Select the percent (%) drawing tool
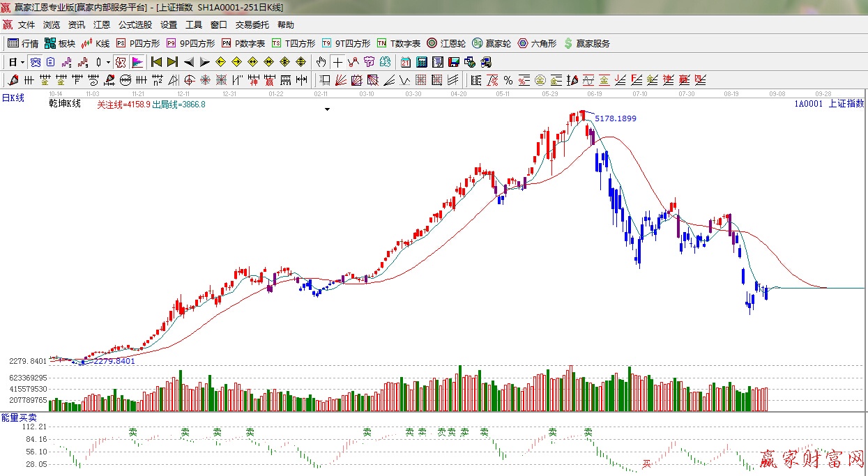The height and width of the screenshot is (476, 868). pyautogui.click(x=508, y=80)
